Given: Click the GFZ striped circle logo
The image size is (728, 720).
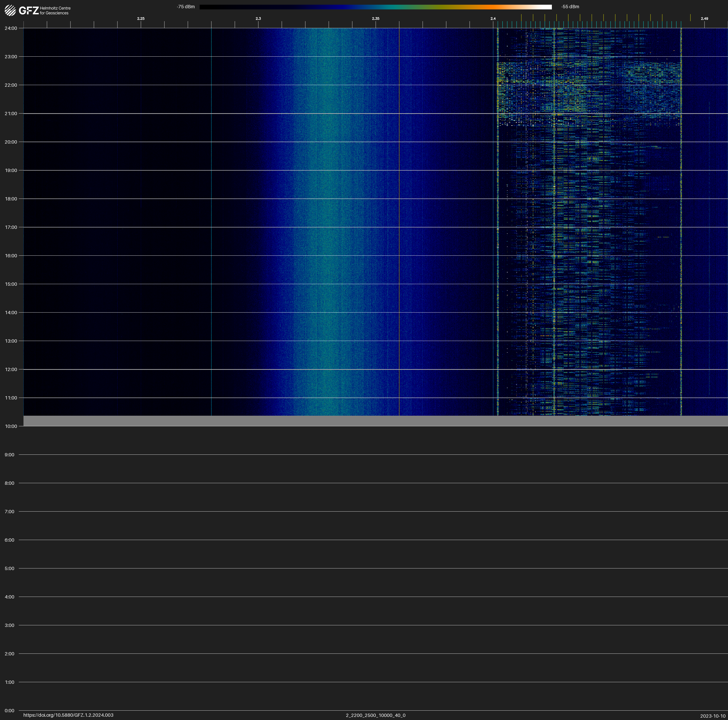Looking at the screenshot, I should [x=10, y=11].
